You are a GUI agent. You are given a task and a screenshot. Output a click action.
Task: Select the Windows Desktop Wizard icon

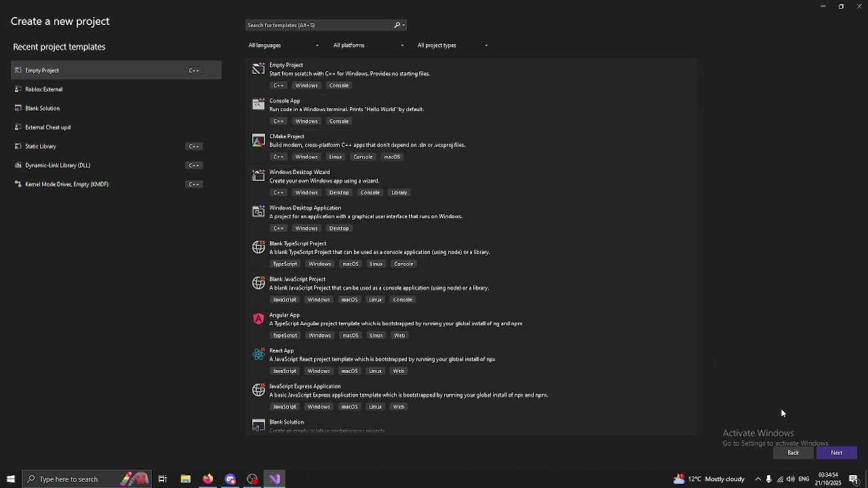[x=258, y=176]
